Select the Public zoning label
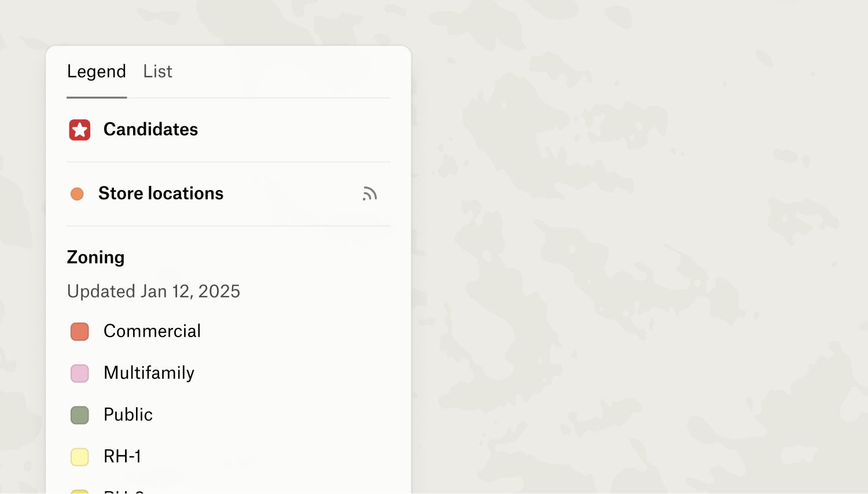Viewport: 868px width, 494px height. coord(128,415)
